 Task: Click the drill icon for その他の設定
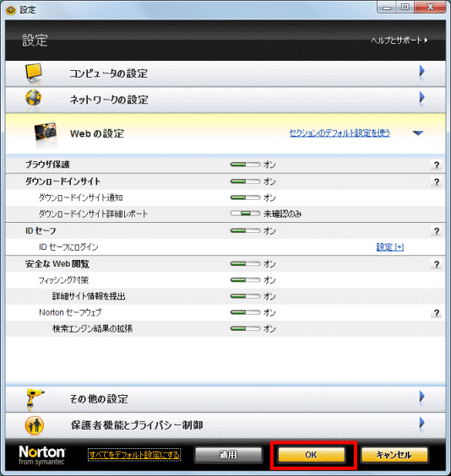coord(35,399)
